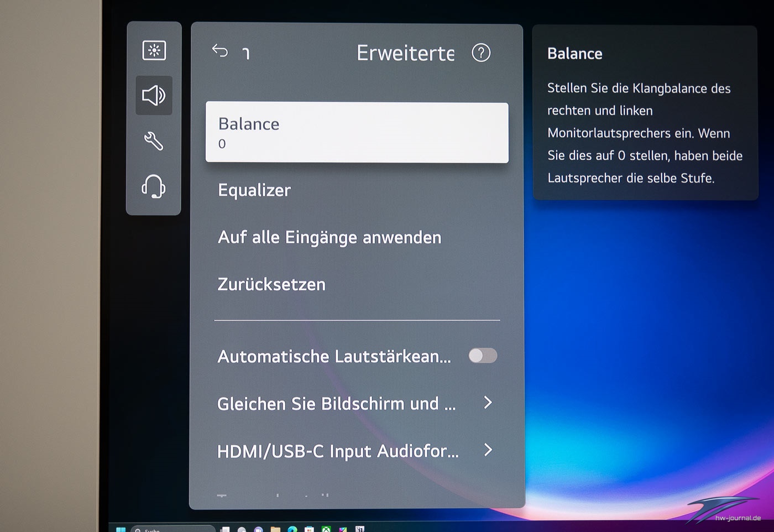Open the help question mark icon
This screenshot has height=532, width=774.
point(481,53)
